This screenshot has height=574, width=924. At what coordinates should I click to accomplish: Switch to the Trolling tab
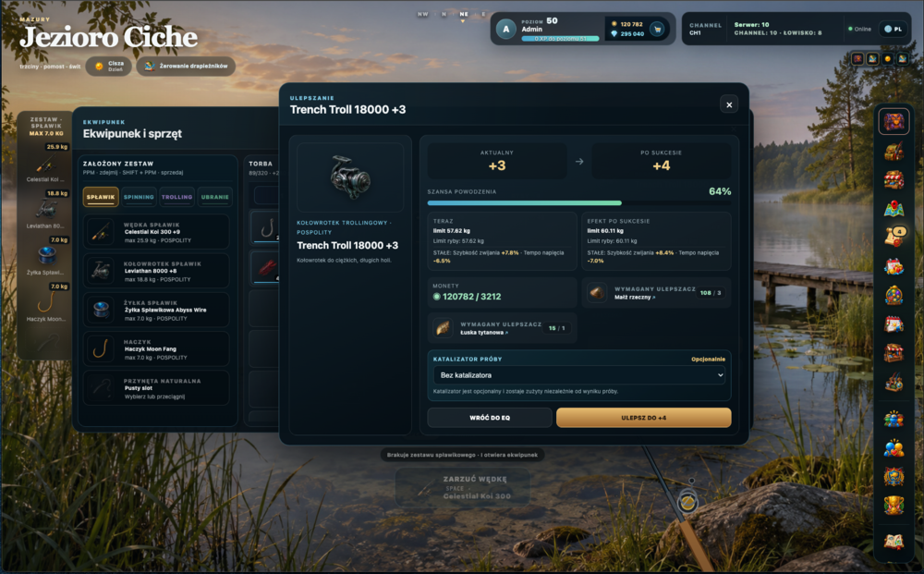[x=176, y=197]
